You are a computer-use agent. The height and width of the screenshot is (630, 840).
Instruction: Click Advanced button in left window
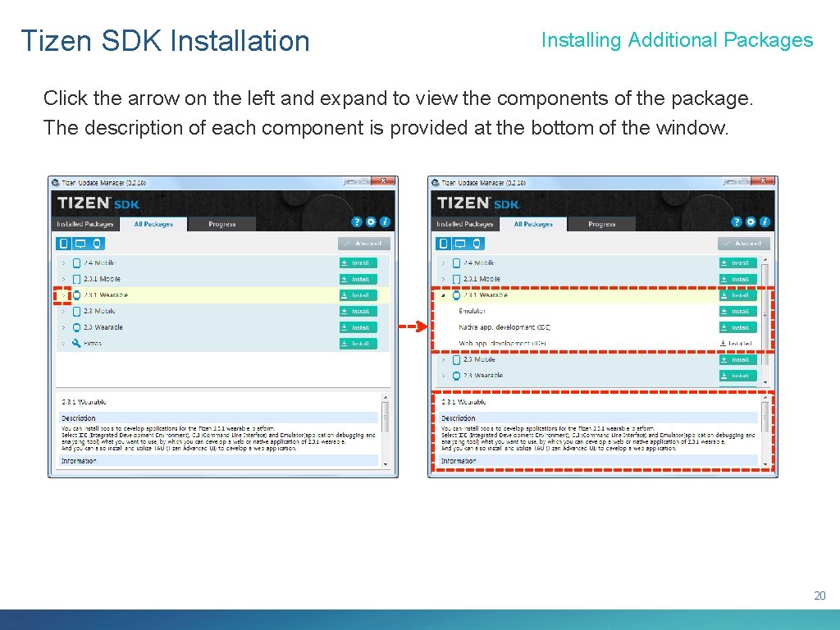[x=363, y=244]
